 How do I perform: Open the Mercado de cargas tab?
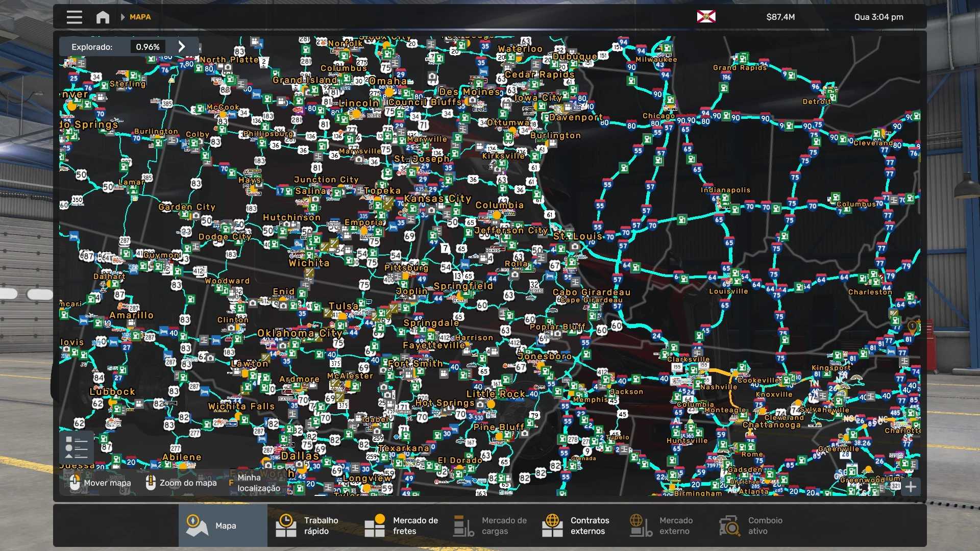[491, 525]
